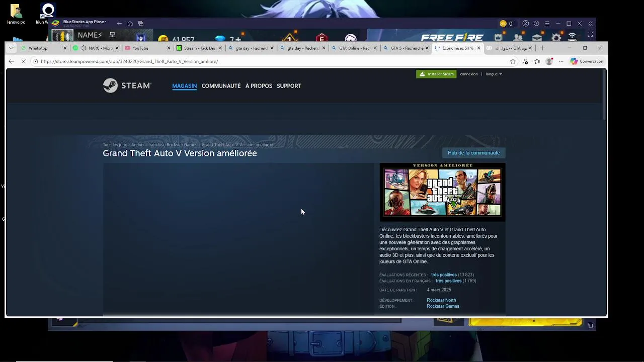
Task: Open Free Fire settings gear icon
Action: [x=556, y=38]
